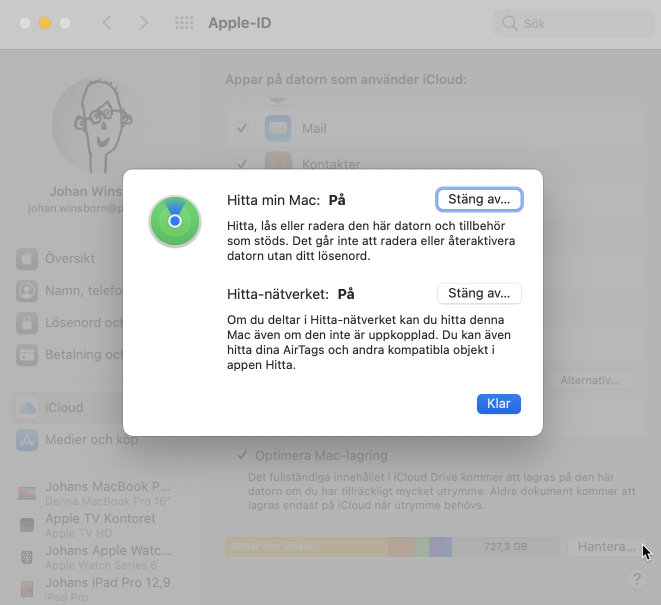Toggle the Mail checkbox

click(242, 128)
